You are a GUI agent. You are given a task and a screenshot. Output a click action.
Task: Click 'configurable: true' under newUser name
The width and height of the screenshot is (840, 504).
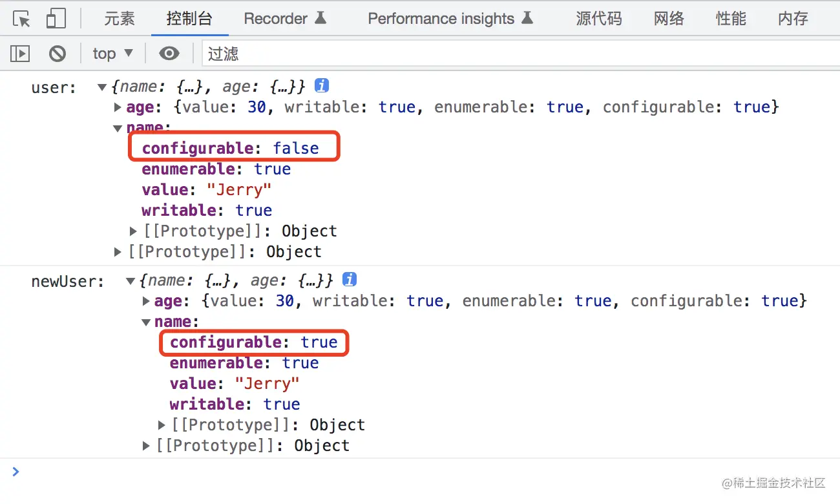254,342
